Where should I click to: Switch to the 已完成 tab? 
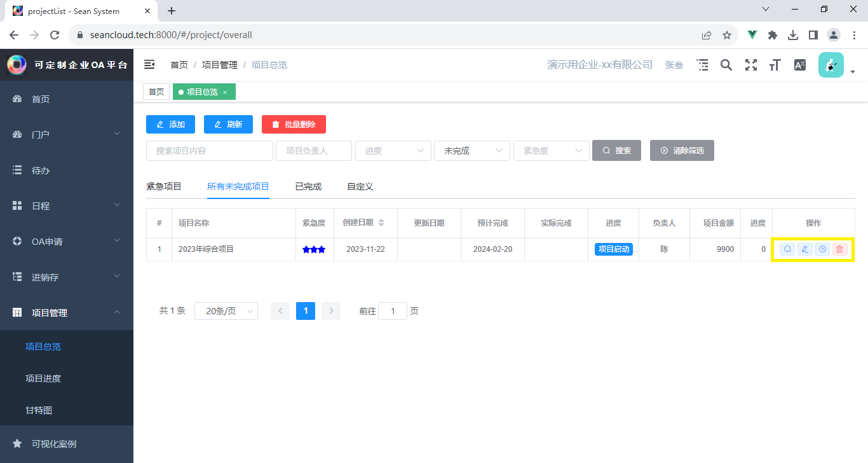pyautogui.click(x=308, y=186)
